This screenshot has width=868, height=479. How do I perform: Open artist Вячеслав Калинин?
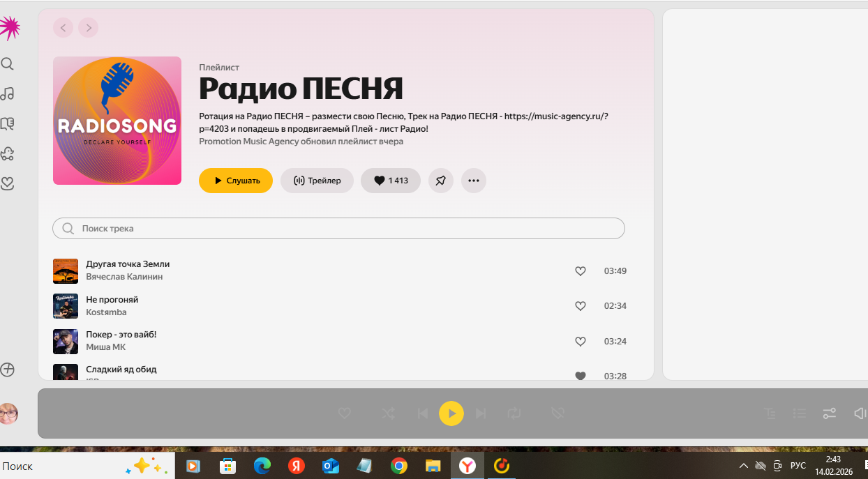point(124,277)
